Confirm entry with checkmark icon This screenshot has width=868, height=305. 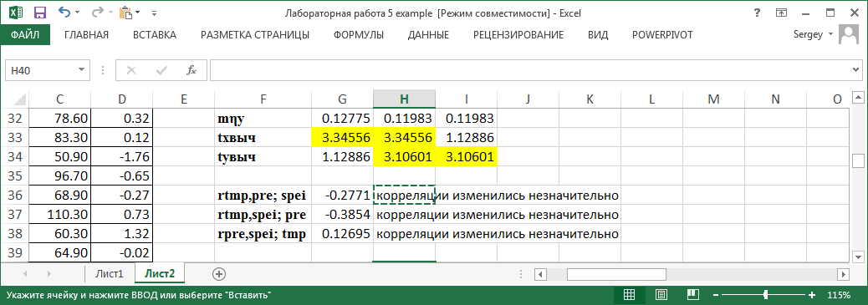click(x=162, y=70)
